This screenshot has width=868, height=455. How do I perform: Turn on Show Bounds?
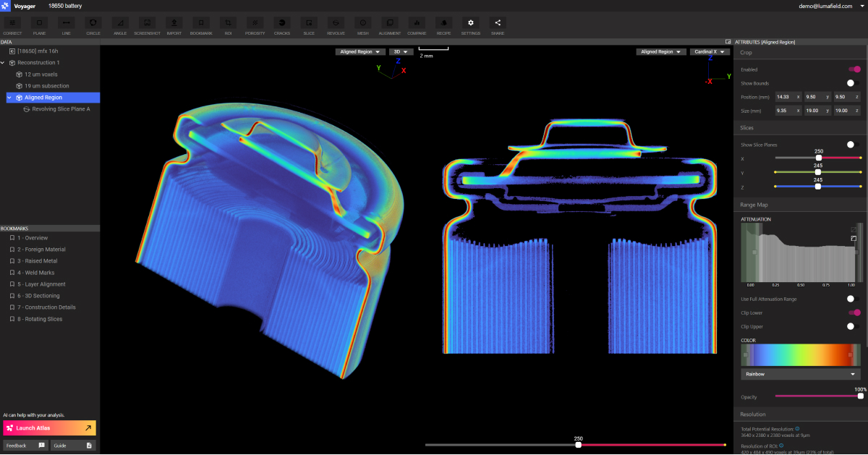pos(851,83)
